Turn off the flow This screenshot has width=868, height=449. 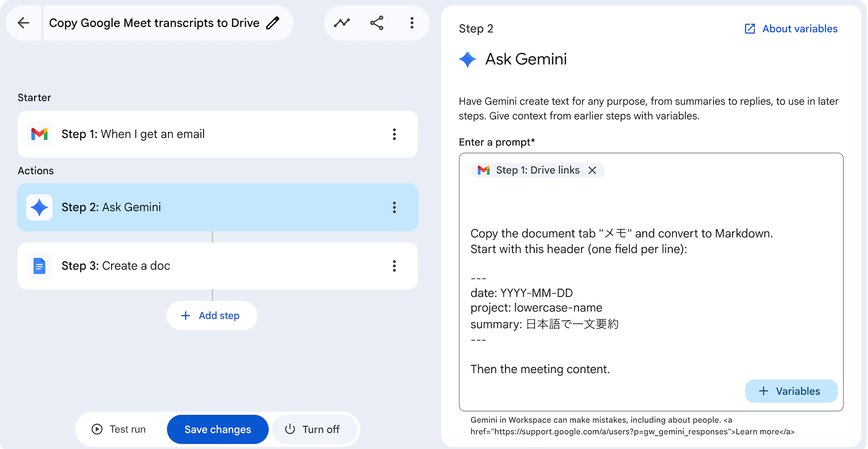tap(312, 429)
